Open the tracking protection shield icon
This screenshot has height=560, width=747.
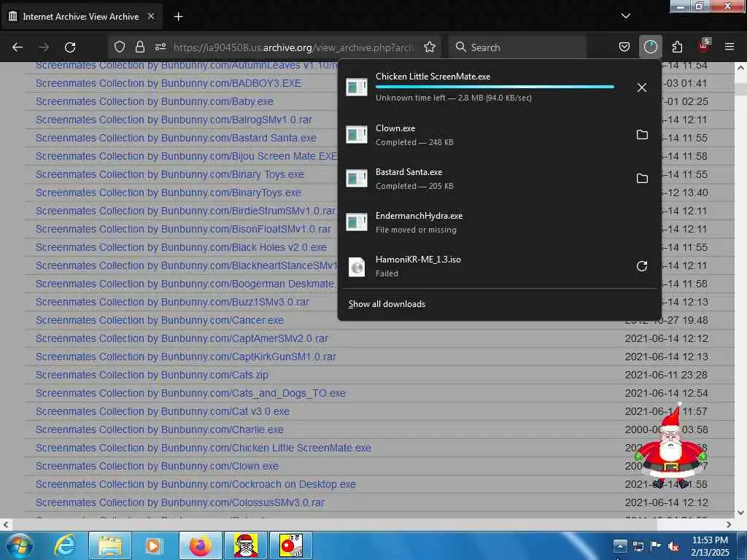[119, 47]
